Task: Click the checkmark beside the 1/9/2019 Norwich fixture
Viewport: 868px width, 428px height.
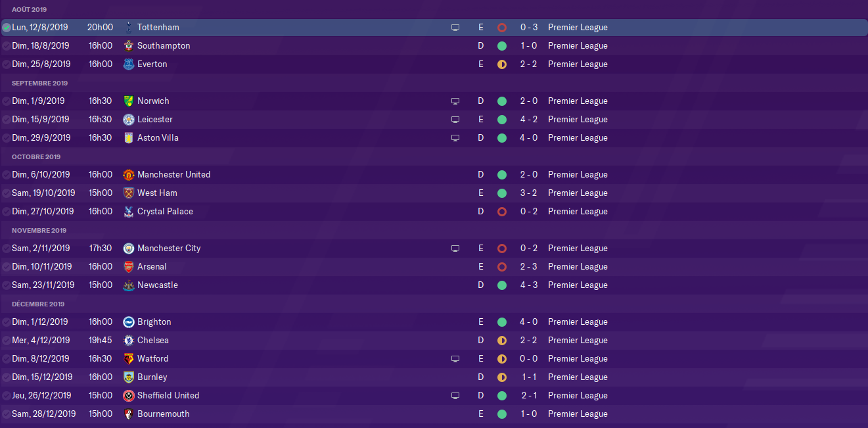Action: click(x=7, y=101)
